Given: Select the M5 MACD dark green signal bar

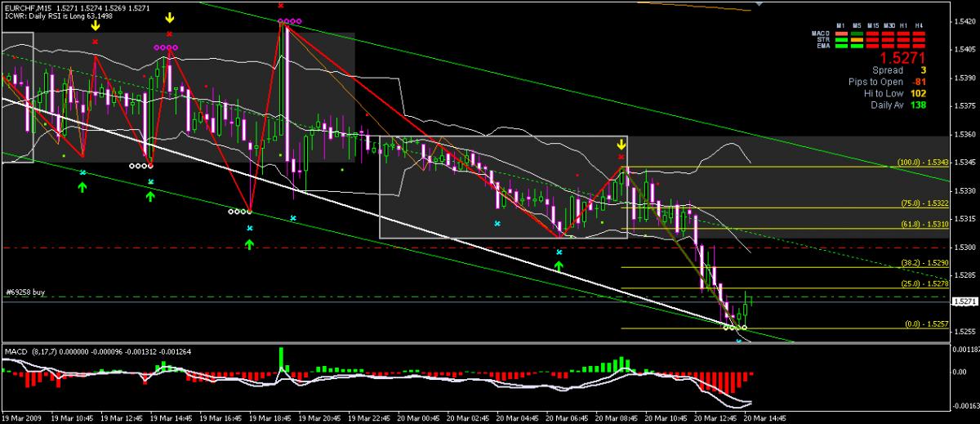Looking at the screenshot, I should click(x=857, y=33).
